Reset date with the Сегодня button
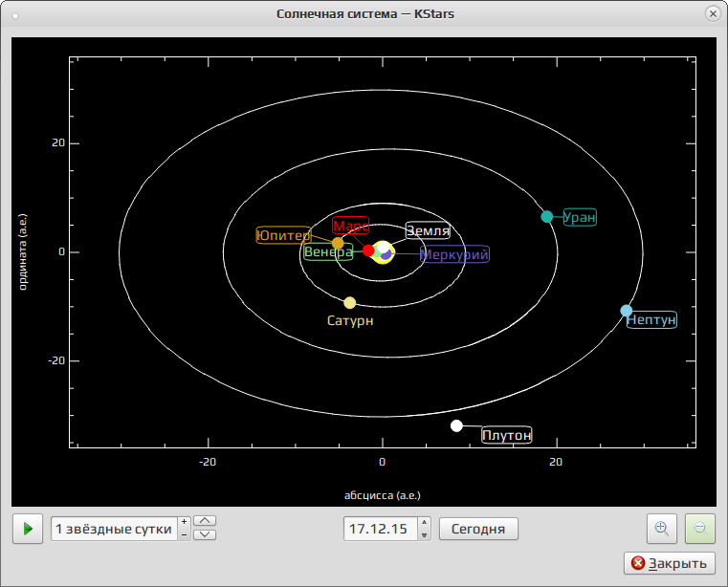 click(478, 529)
